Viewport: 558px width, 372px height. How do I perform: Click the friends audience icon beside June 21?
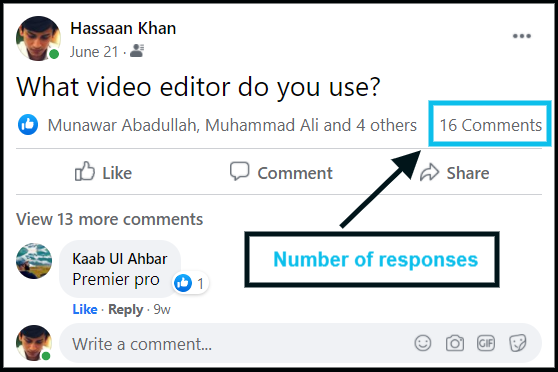click(137, 51)
